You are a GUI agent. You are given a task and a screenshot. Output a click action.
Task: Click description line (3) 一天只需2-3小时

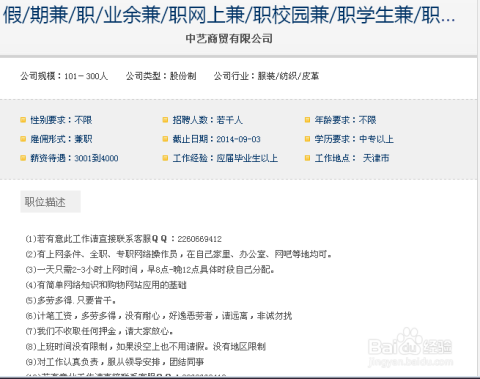coord(150,270)
